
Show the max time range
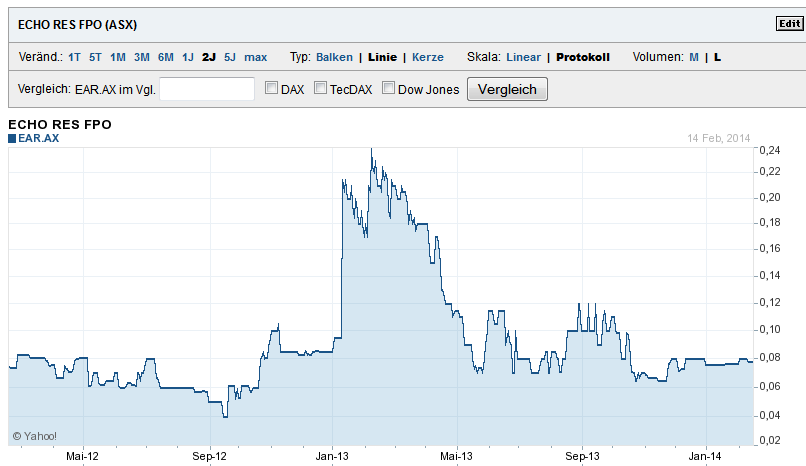point(256,57)
